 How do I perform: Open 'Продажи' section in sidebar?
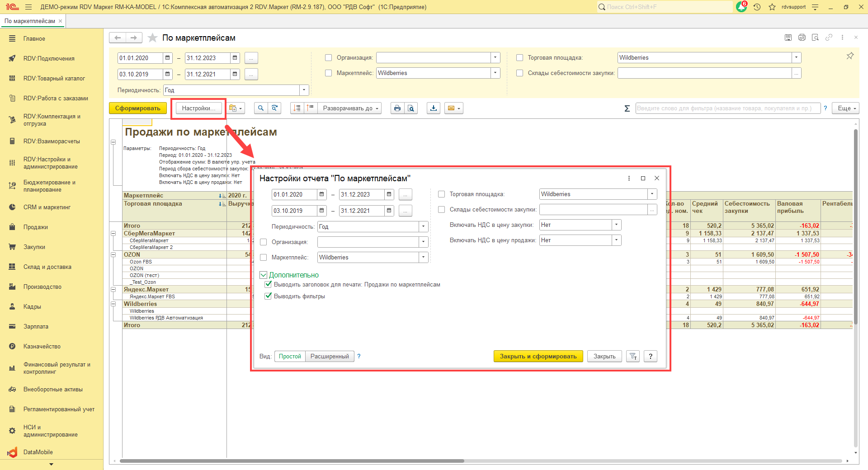(x=36, y=227)
